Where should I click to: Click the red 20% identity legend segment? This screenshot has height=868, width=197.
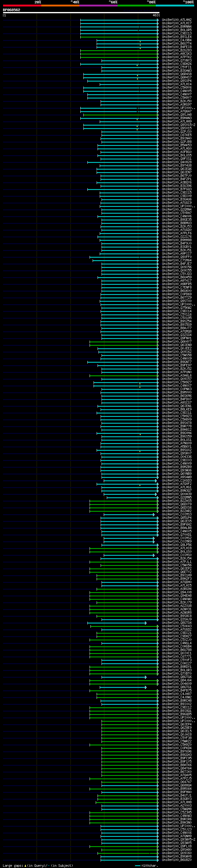tap(22, 6)
